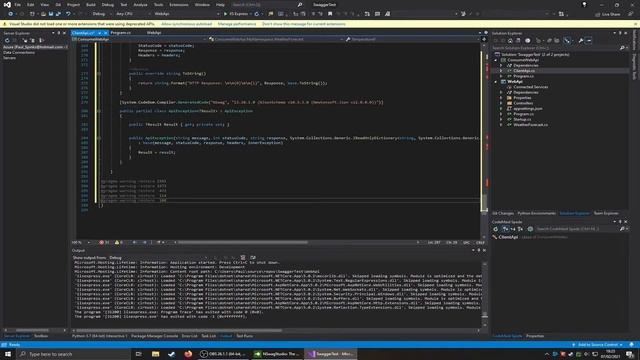Click the Live Share icon

click(598, 14)
